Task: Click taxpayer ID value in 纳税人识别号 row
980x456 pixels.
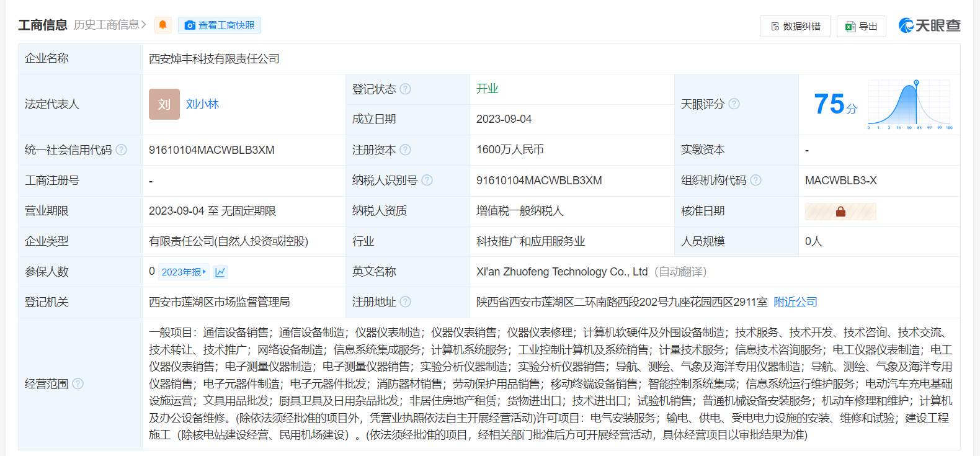Action: (x=539, y=181)
